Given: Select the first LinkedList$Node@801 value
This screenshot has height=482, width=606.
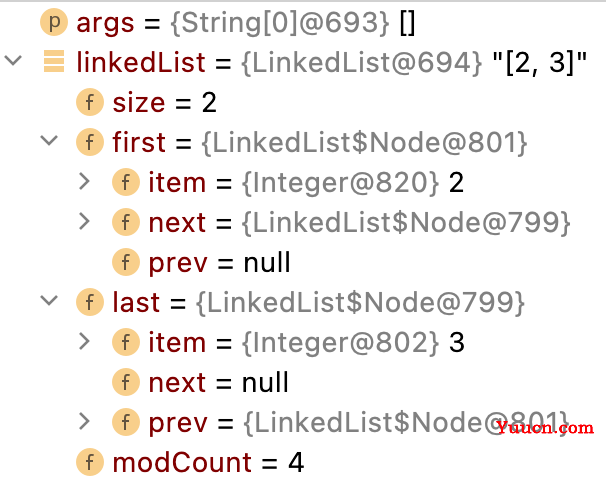Looking at the screenshot, I should click(364, 142).
